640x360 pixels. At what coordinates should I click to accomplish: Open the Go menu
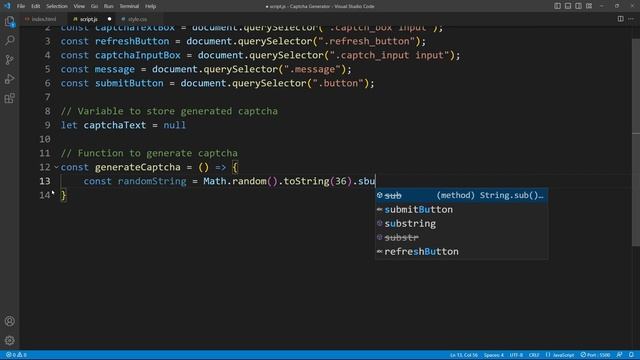pos(94,6)
